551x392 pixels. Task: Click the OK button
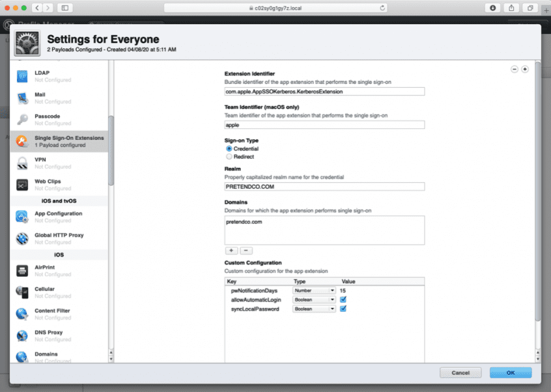[x=511, y=372]
